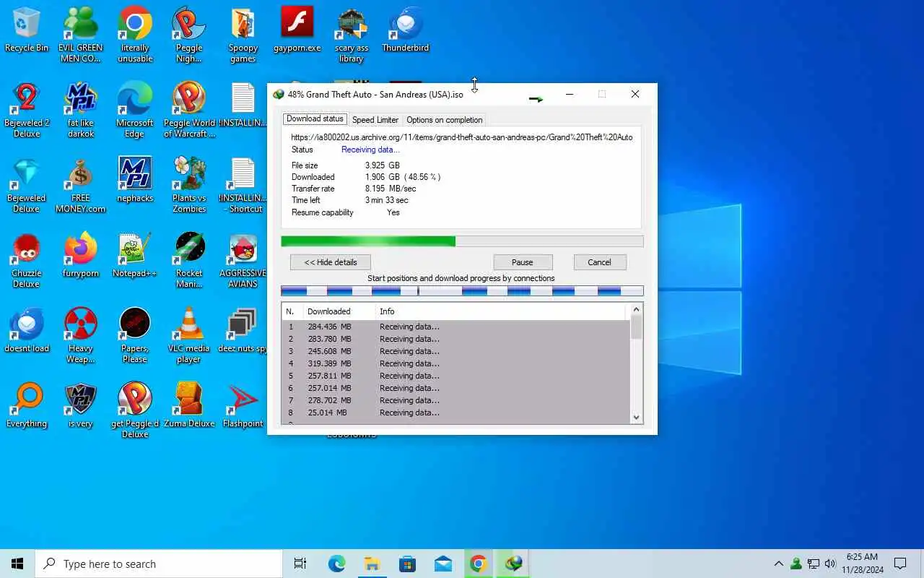The height and width of the screenshot is (578, 924).
Task: Click the volume icon in system tray
Action: click(830, 564)
